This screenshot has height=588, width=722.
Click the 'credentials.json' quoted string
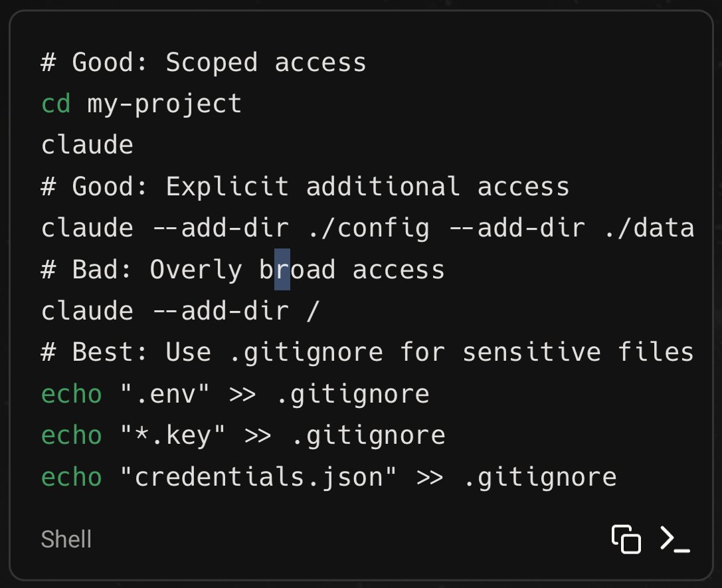[x=259, y=477]
